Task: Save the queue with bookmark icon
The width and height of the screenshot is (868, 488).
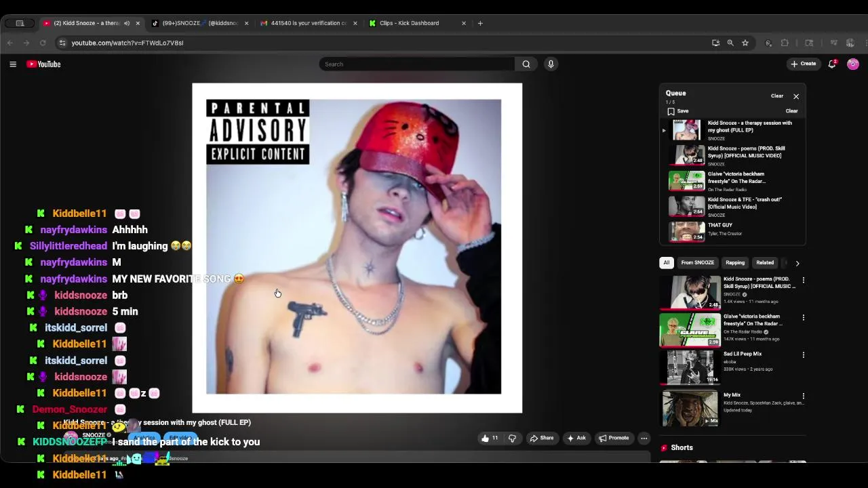Action: pos(678,111)
